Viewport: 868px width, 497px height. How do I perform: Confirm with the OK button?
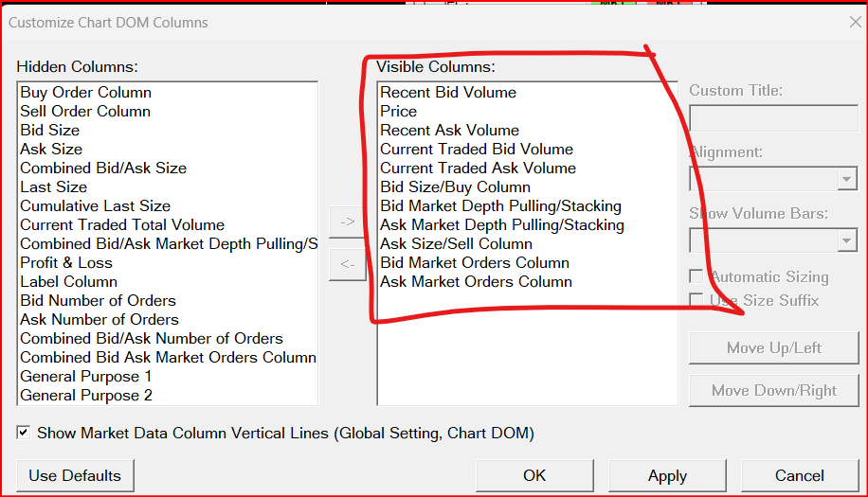pyautogui.click(x=534, y=475)
